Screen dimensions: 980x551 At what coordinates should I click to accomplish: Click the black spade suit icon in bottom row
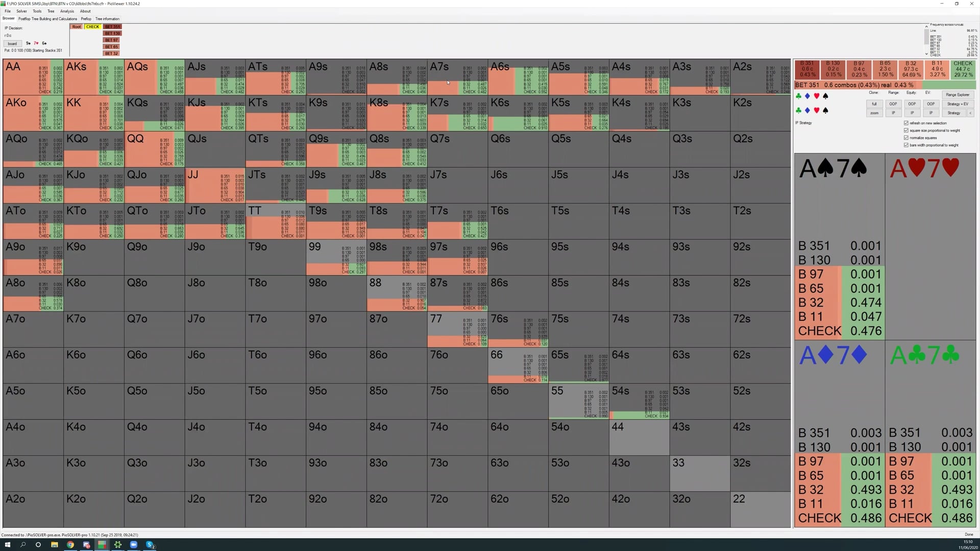[825, 110]
